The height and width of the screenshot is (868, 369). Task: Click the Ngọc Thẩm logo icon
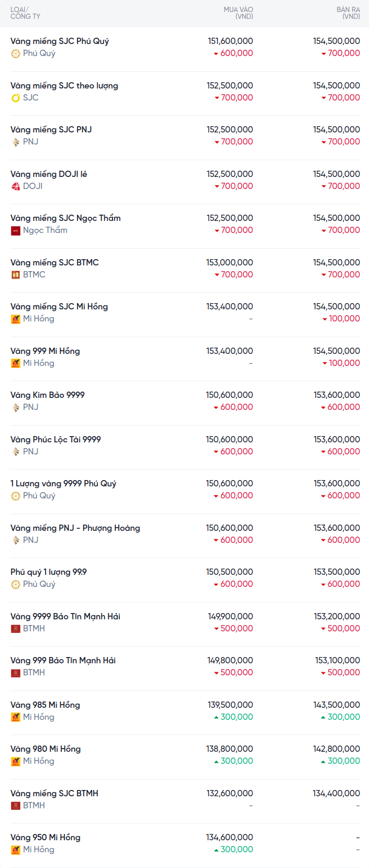16,230
